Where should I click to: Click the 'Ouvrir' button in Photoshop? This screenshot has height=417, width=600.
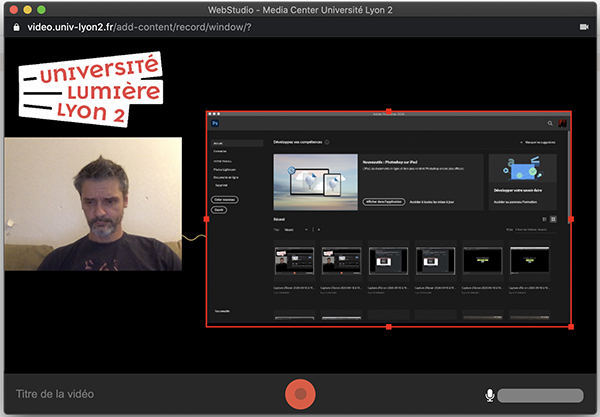[x=219, y=210]
